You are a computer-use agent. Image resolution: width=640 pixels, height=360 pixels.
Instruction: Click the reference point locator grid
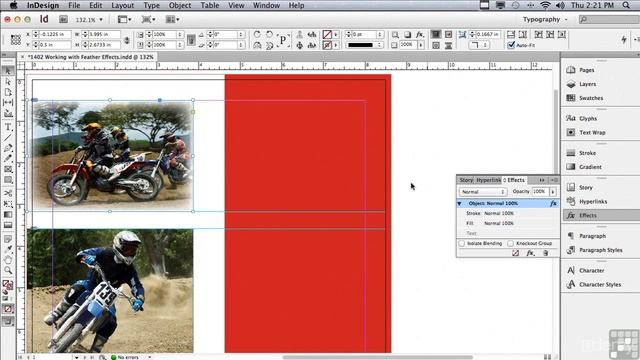pos(16,40)
